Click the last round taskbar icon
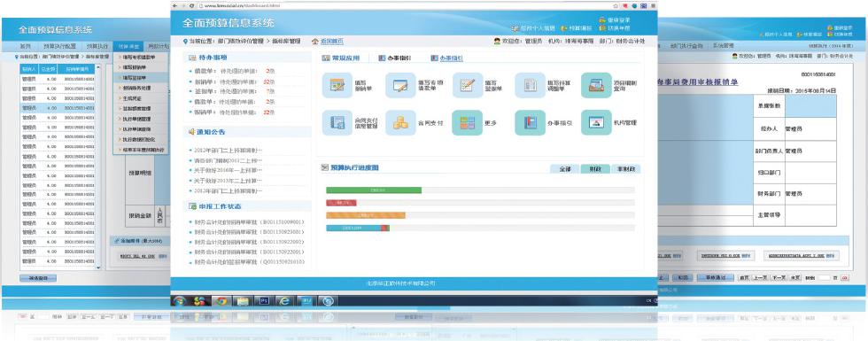This screenshot has height=341, width=868. [x=328, y=301]
